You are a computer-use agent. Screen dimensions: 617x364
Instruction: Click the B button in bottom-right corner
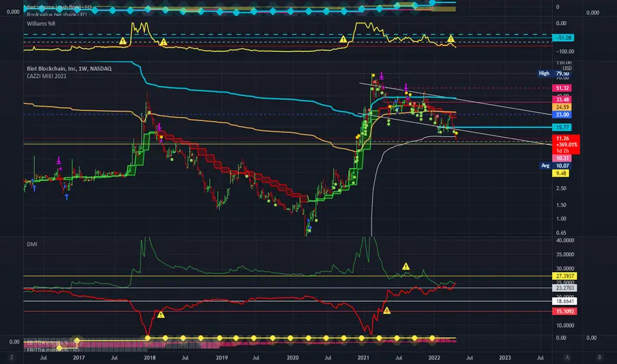(600, 357)
